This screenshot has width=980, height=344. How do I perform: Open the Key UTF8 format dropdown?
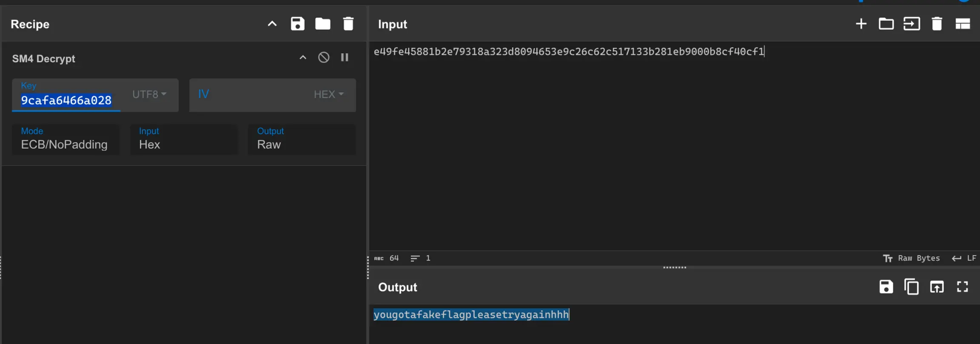point(149,94)
